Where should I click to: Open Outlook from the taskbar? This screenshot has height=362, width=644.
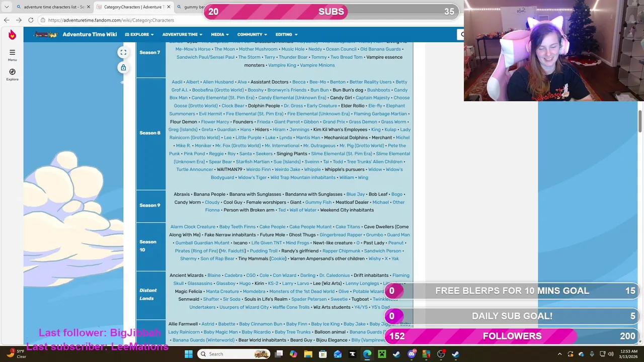(338, 354)
